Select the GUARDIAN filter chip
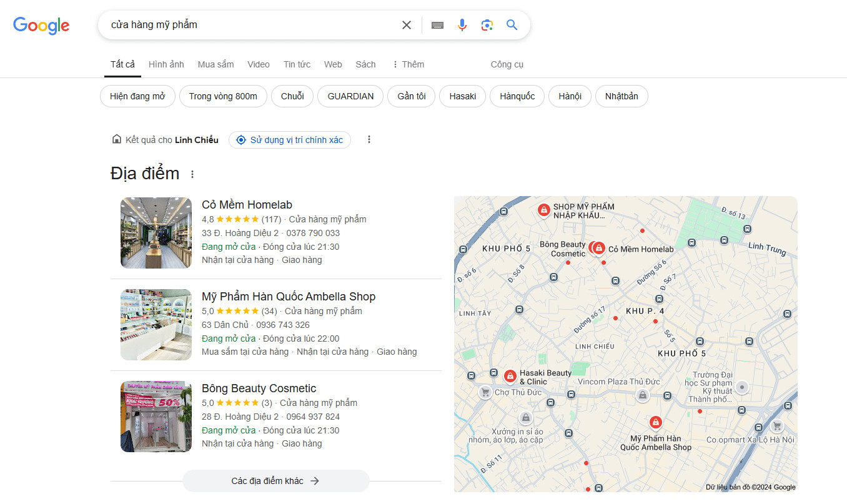Image resolution: width=847 pixels, height=504 pixels. 350,96
